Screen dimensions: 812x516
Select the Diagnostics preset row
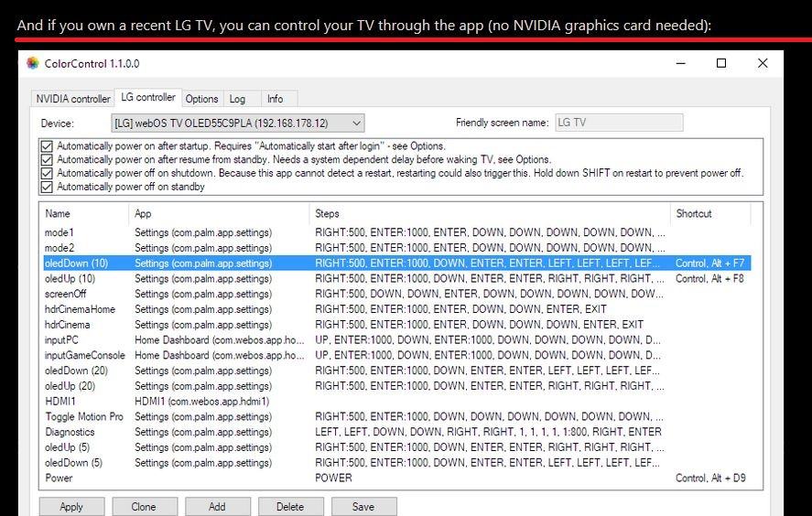tap(397, 432)
